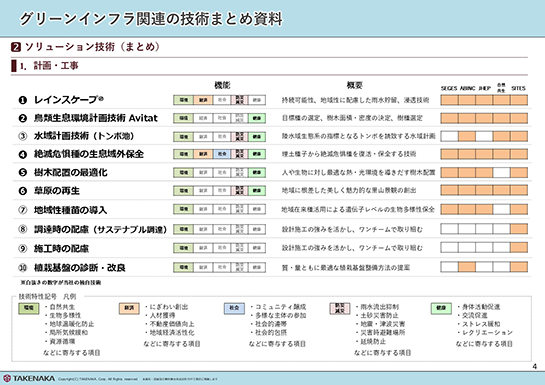The image size is (545, 385).
Task: Click the 環境 badge in the 施工時の配慮 row
Action: pyautogui.click(x=184, y=248)
